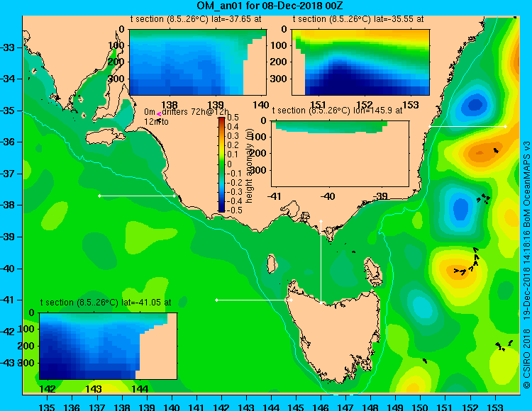Click the 0.5 value on the color scale
The image size is (532, 411).
pos(233,118)
